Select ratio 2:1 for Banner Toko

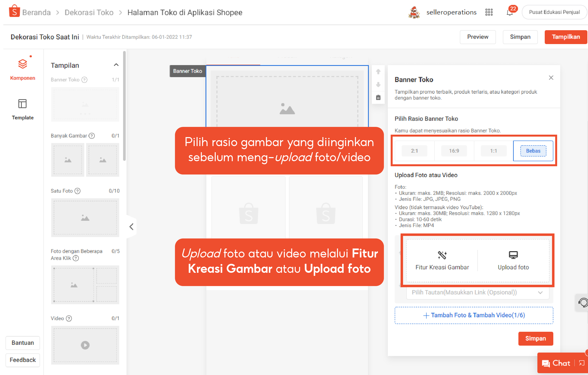pyautogui.click(x=414, y=151)
